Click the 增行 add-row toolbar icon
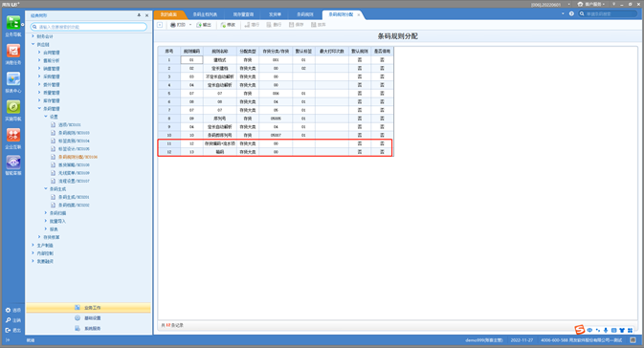The image size is (644, 348). (247, 25)
